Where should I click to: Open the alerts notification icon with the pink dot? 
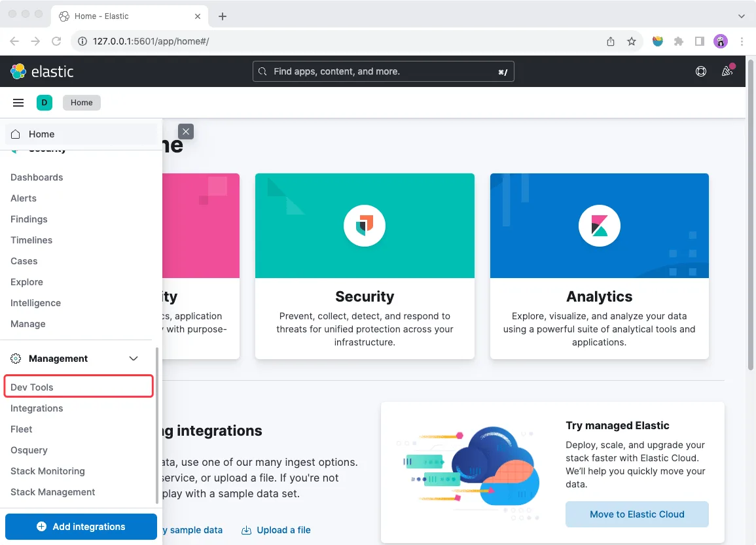pyautogui.click(x=727, y=71)
